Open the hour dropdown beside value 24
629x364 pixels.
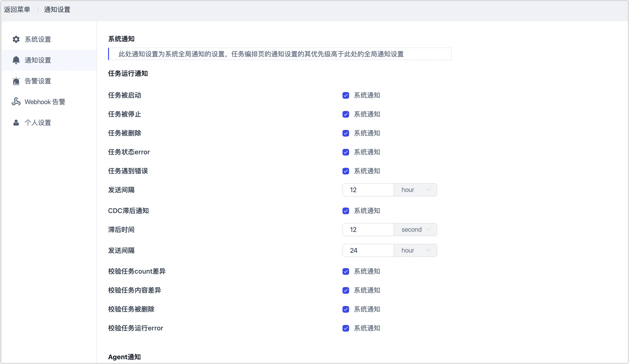point(415,251)
